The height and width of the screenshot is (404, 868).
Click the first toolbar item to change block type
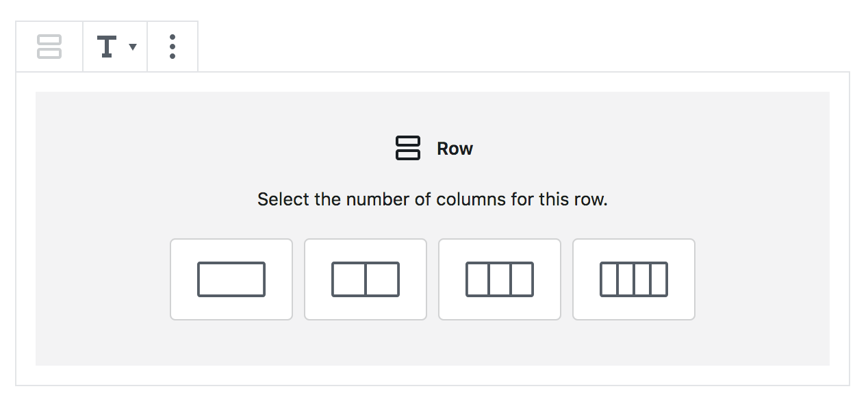click(49, 47)
